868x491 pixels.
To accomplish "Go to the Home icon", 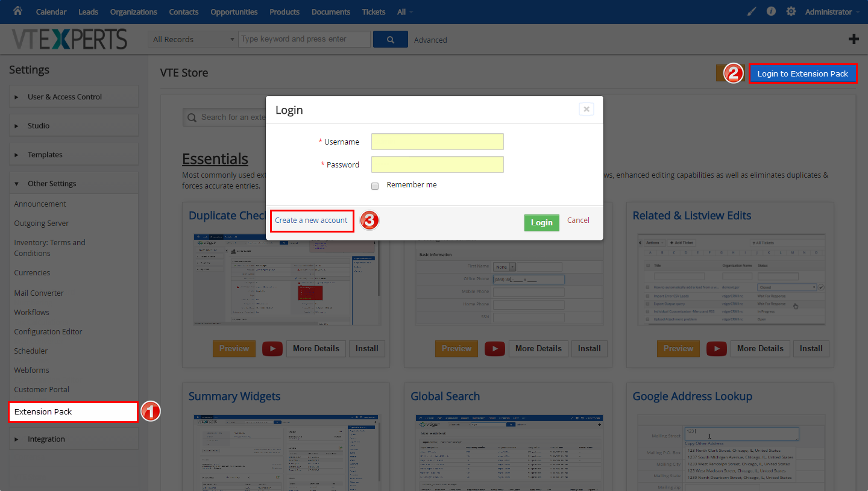I will click(17, 11).
